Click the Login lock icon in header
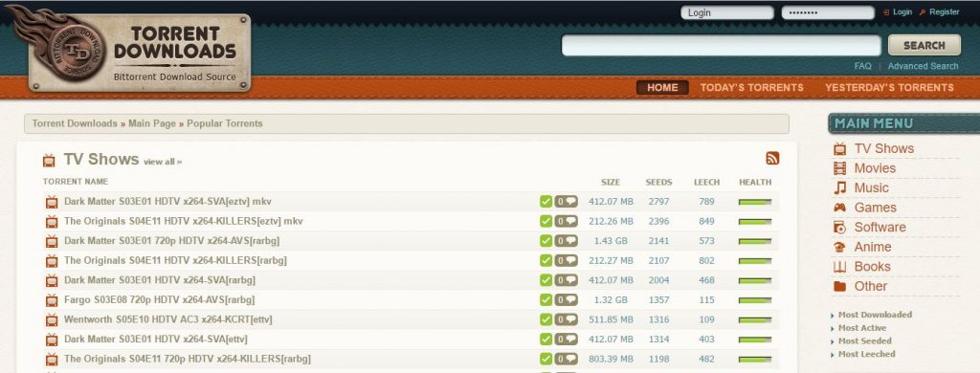The height and width of the screenshot is (373, 980). pyautogui.click(x=886, y=12)
